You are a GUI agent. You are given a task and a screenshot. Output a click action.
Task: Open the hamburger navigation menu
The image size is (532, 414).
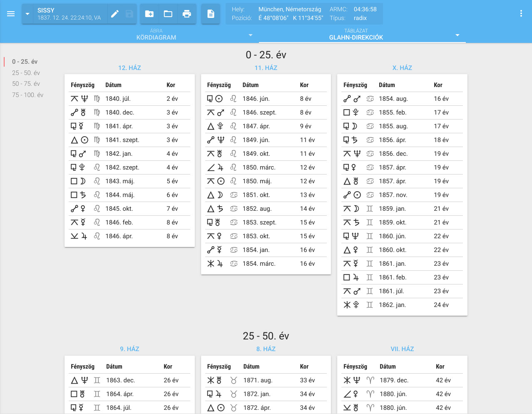(x=11, y=14)
